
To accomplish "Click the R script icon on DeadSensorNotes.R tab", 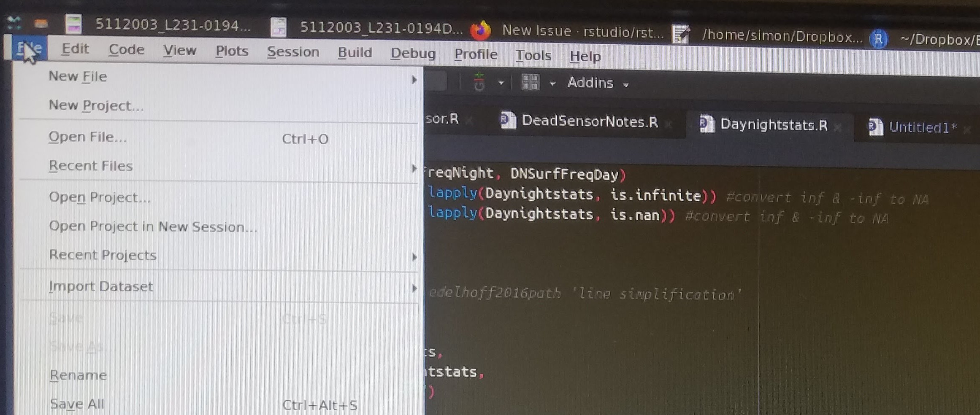I will [508, 120].
